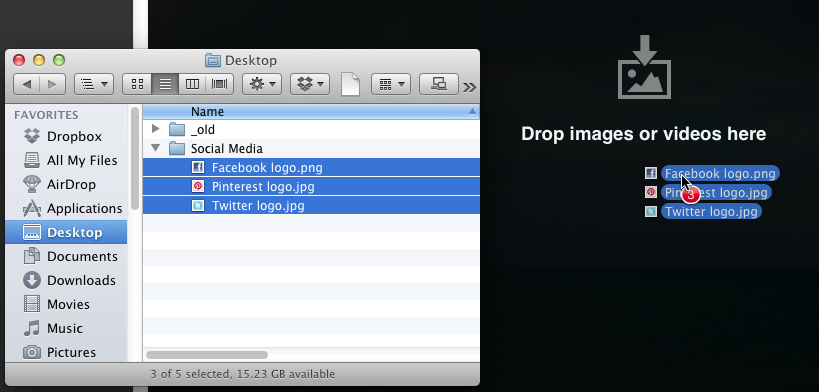Image resolution: width=819 pixels, height=392 pixels.
Task: Click the 'Drop images or videos here' text
Action: [x=644, y=134]
